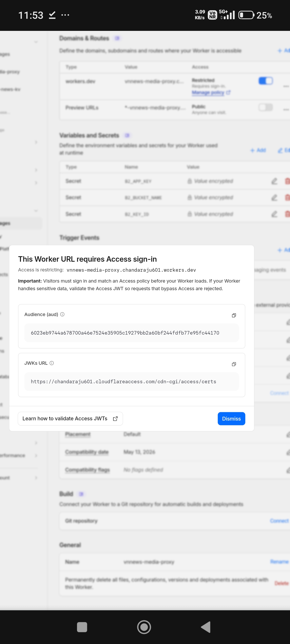This screenshot has width=290, height=644.
Task: Tap Android back triangle button
Action: point(206,627)
